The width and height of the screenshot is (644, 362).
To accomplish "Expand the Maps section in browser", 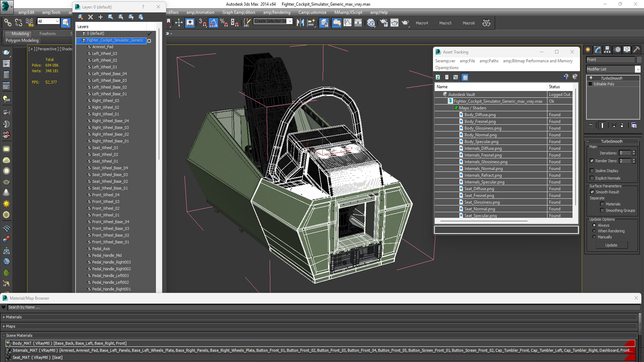I will coord(4,326).
